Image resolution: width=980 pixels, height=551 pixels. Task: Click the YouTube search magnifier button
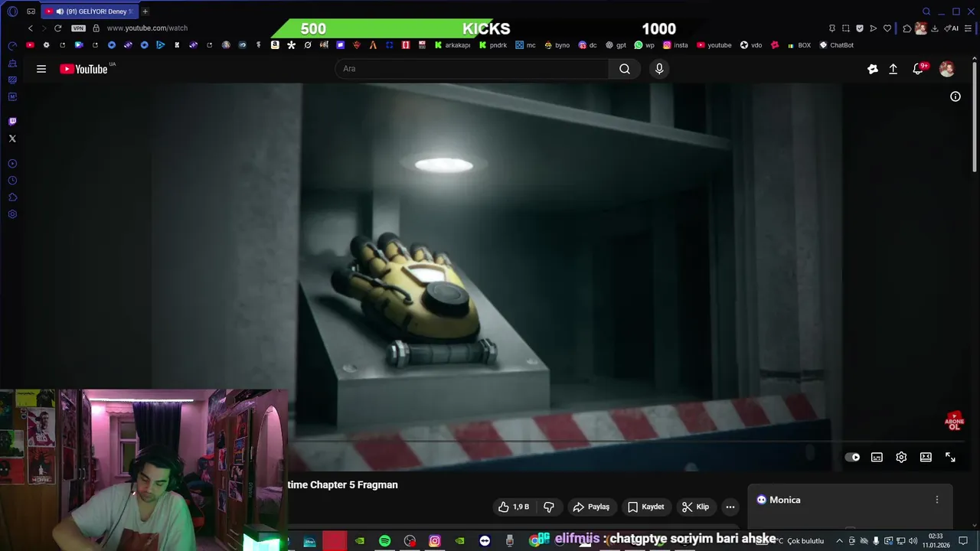point(625,69)
